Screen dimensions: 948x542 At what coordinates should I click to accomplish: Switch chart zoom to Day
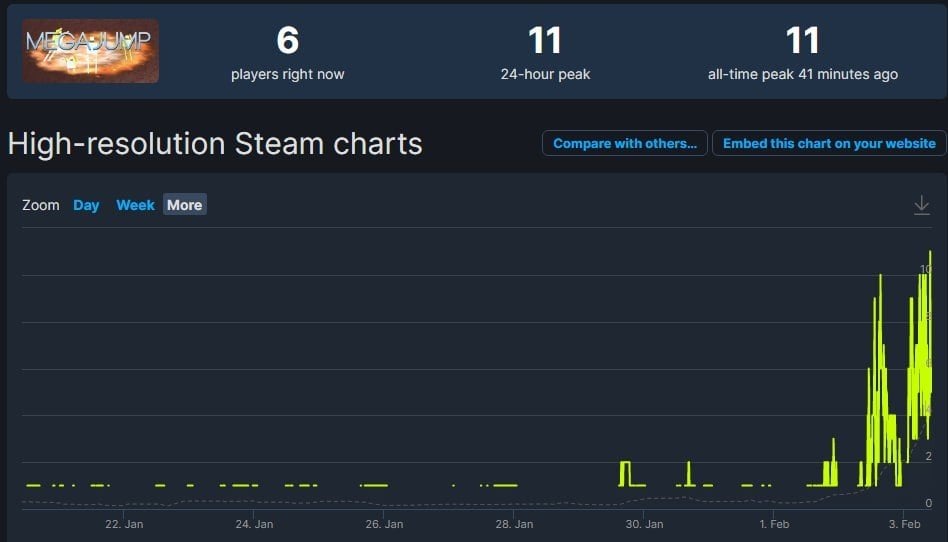point(86,205)
